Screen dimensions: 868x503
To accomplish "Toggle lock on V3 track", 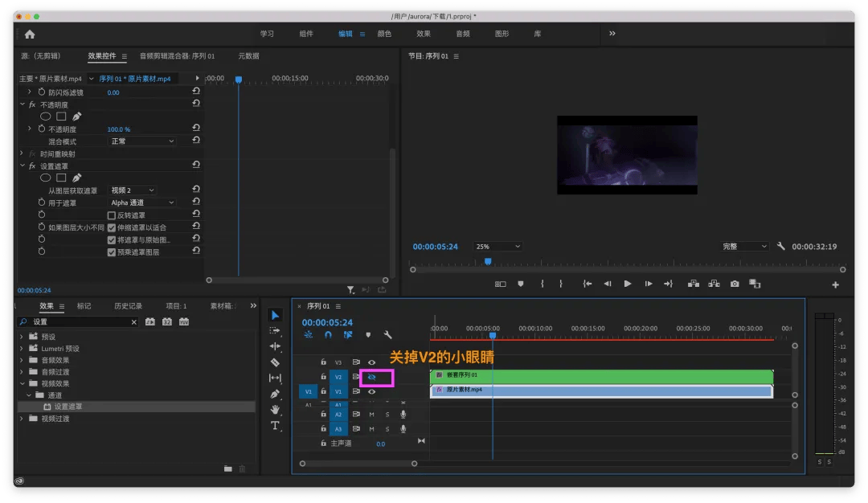I will [324, 362].
